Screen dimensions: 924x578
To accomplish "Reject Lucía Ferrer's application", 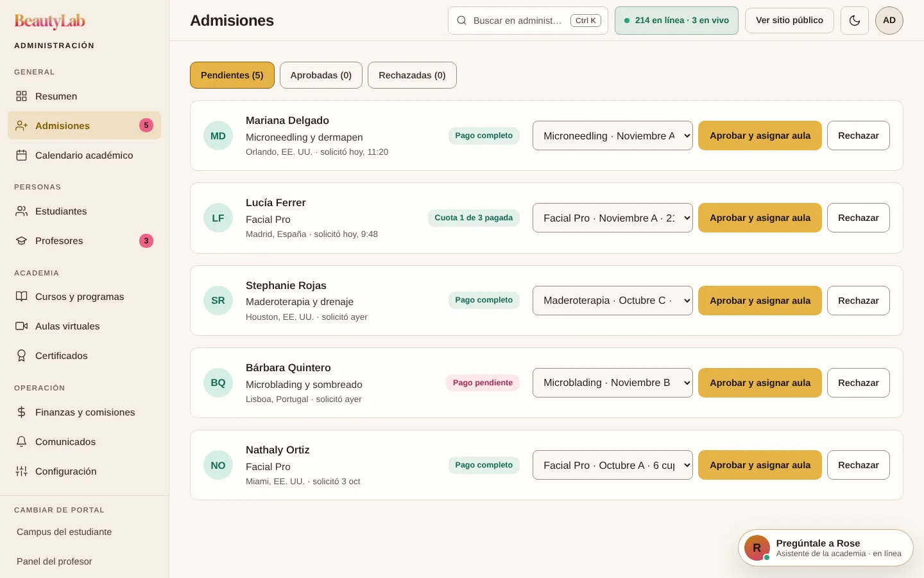I will point(859,218).
